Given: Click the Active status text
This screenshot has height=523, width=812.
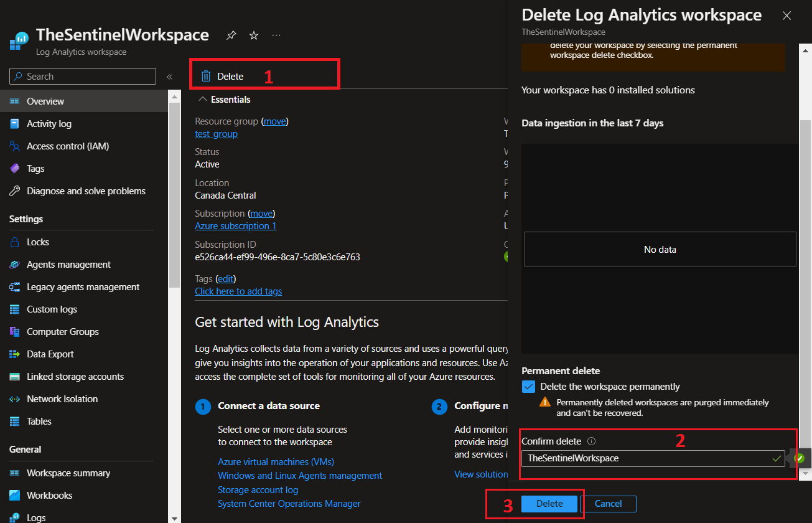Looking at the screenshot, I should click(207, 164).
